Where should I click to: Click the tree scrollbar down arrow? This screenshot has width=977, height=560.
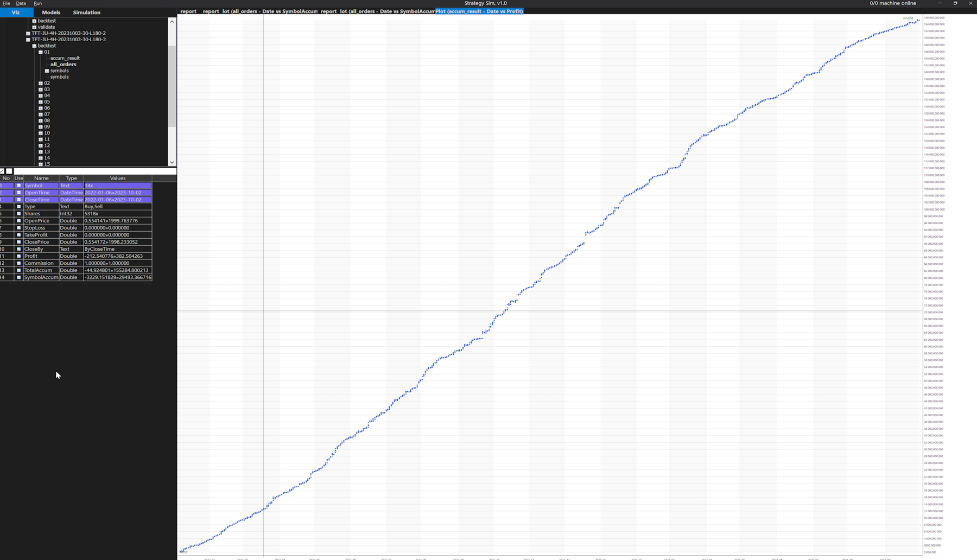tap(172, 162)
